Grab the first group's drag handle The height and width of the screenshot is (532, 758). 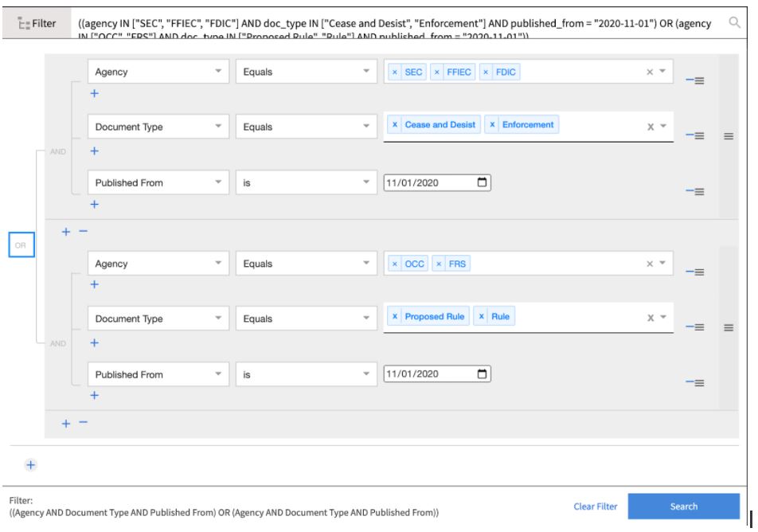coord(729,136)
